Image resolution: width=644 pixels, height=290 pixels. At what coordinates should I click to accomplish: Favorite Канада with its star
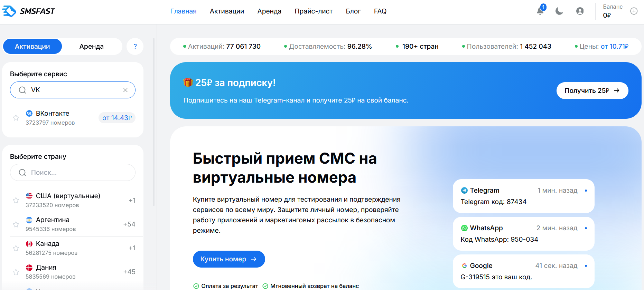16,248
